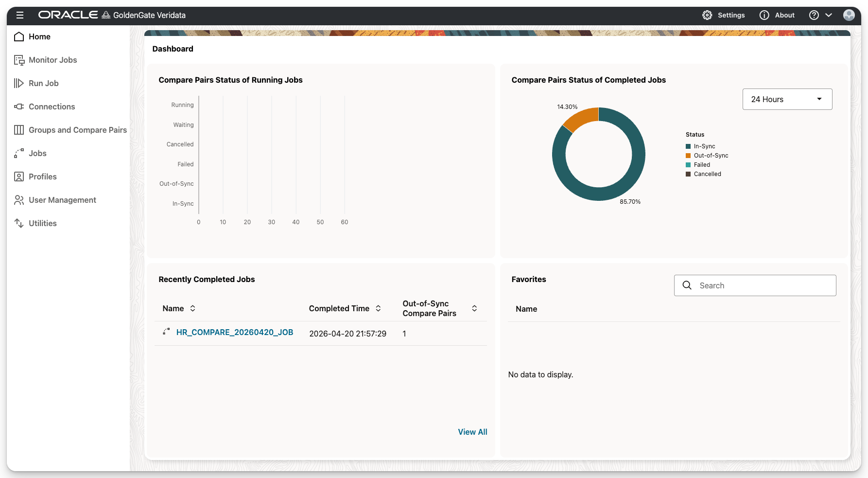Click the Run Job play icon

point(19,84)
